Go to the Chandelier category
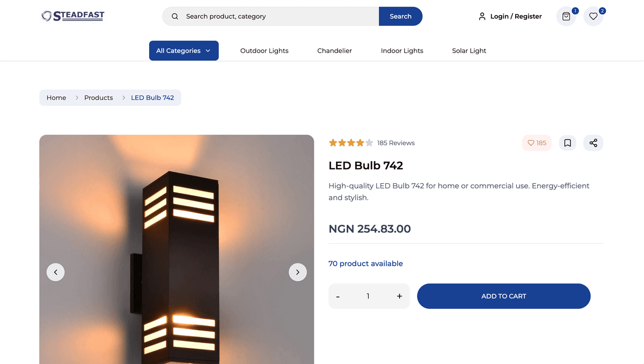 pos(334,50)
